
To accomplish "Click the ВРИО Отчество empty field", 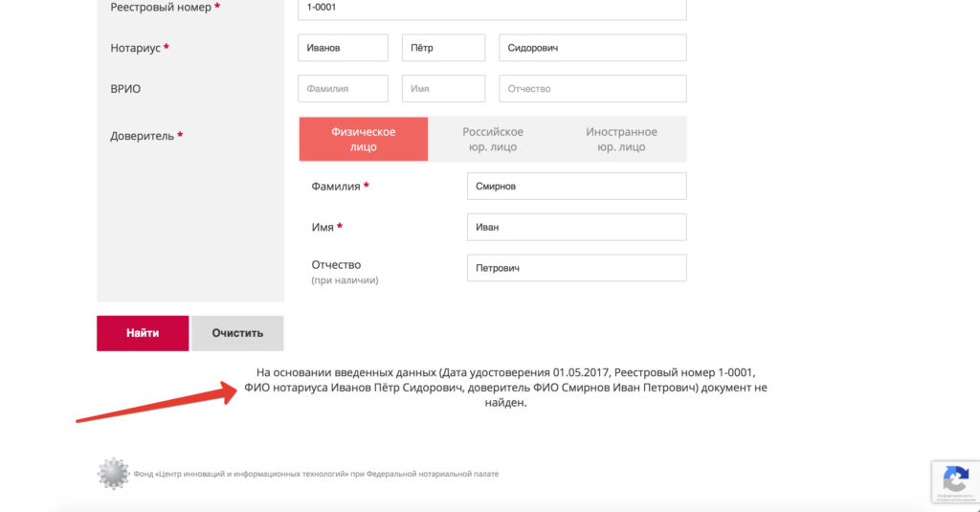I will tap(592, 89).
